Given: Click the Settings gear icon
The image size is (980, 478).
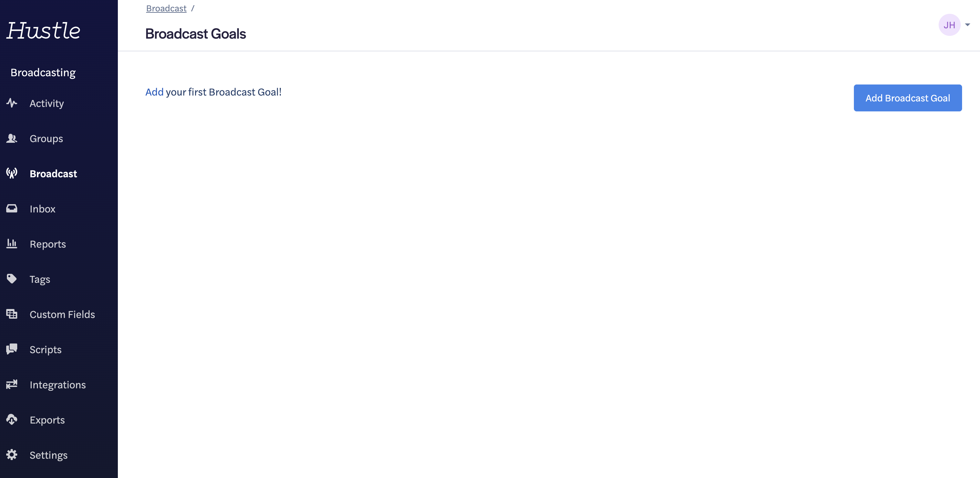Looking at the screenshot, I should pos(12,455).
